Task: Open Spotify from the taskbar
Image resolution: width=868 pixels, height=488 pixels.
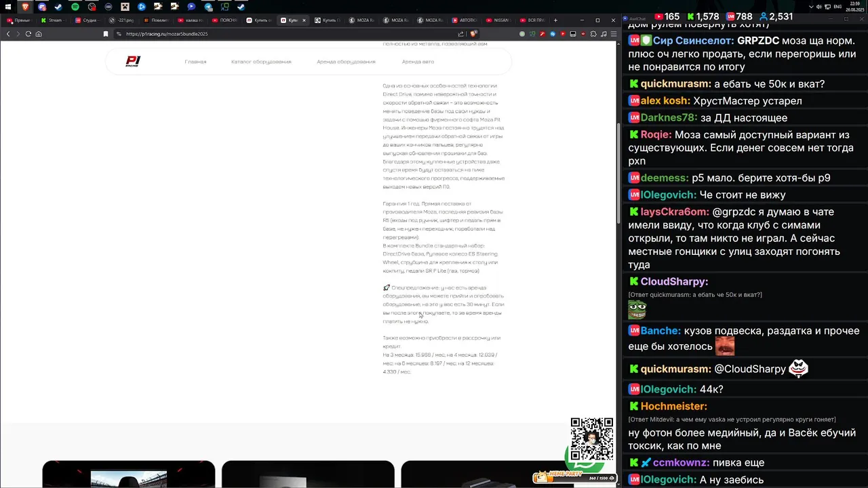Action: coord(75,7)
